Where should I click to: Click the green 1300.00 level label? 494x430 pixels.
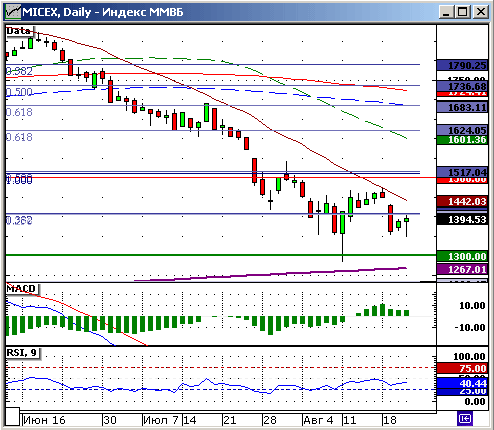[x=462, y=256]
